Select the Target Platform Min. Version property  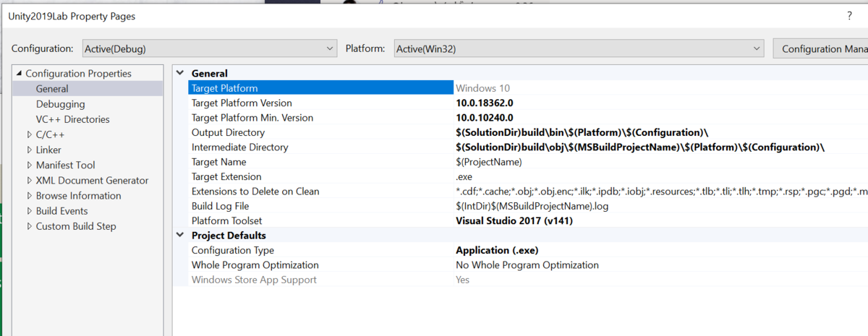[x=252, y=118]
